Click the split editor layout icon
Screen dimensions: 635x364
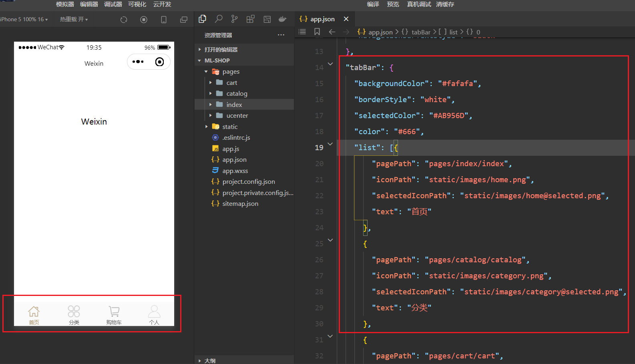pyautogui.click(x=267, y=19)
